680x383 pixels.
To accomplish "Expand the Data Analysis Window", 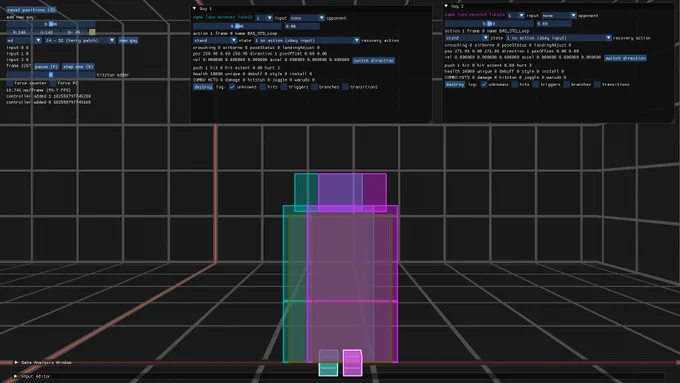I will pos(16,362).
